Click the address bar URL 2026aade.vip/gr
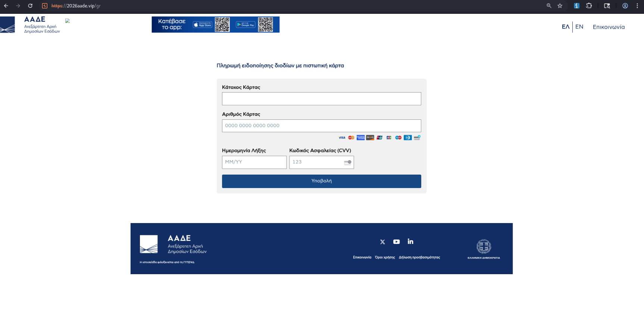The height and width of the screenshot is (335, 644). (76, 6)
